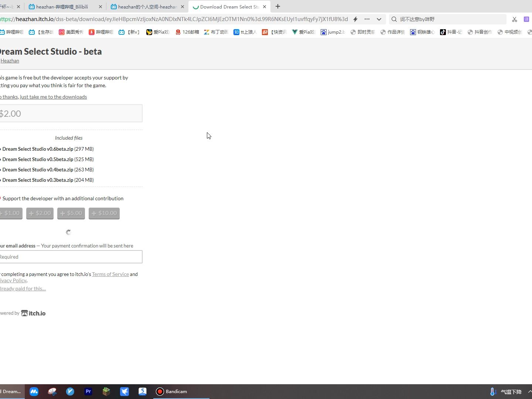The width and height of the screenshot is (532, 399).
Task: Click the purple translate extension icon
Action: 526,19
